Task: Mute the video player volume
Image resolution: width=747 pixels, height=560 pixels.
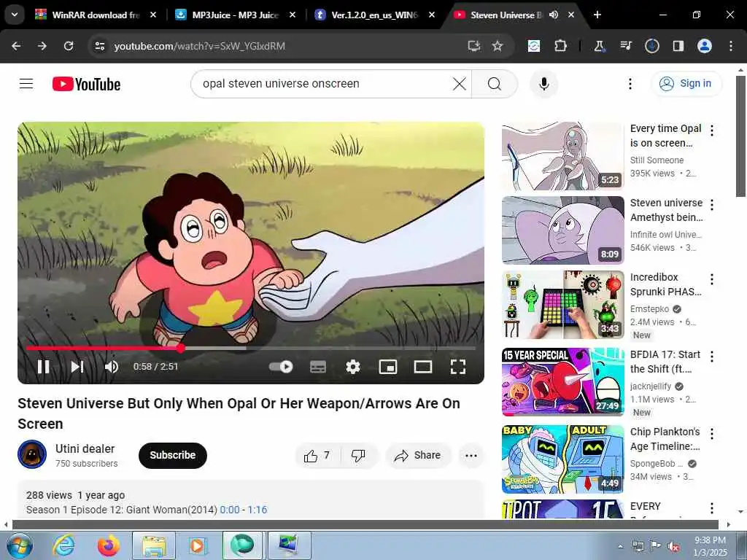Action: click(x=112, y=367)
